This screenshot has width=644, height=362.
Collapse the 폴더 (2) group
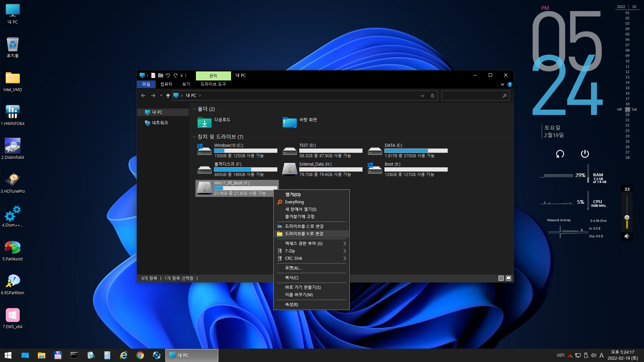(194, 109)
